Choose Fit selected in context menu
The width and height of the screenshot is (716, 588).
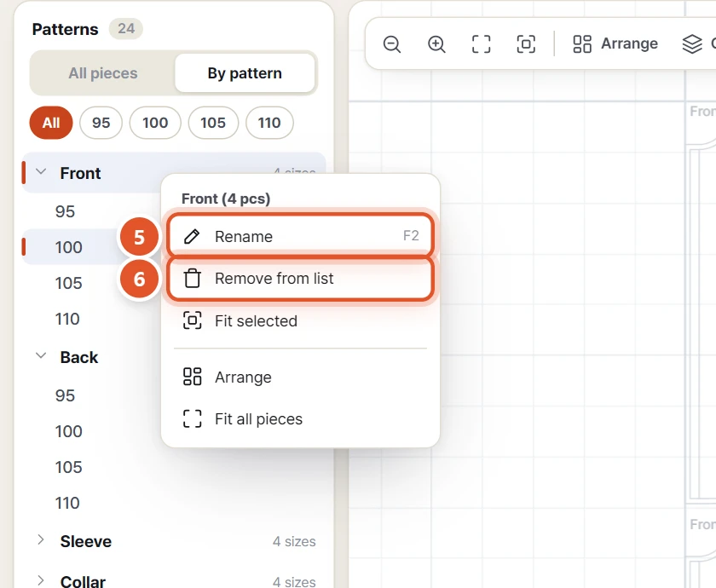[x=300, y=321]
